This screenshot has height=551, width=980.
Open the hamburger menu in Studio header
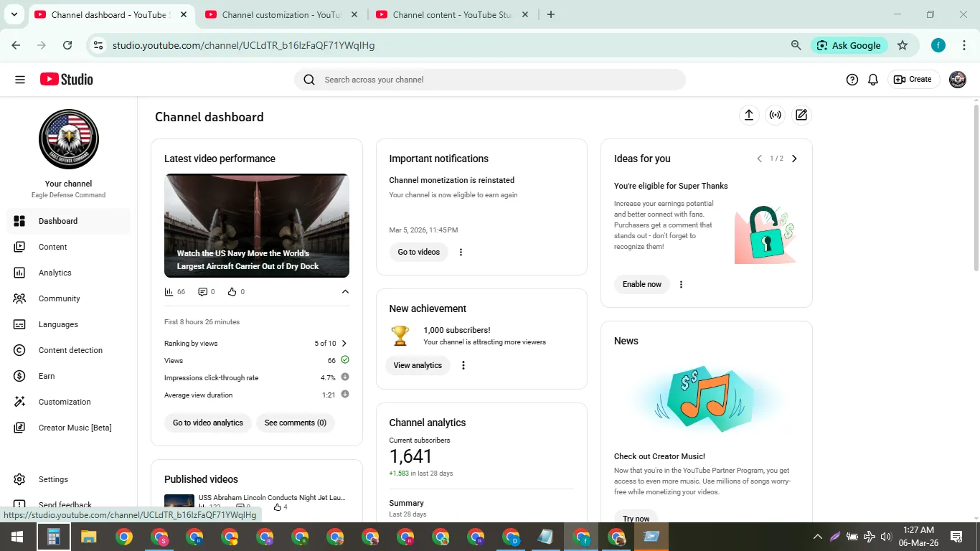point(20,80)
